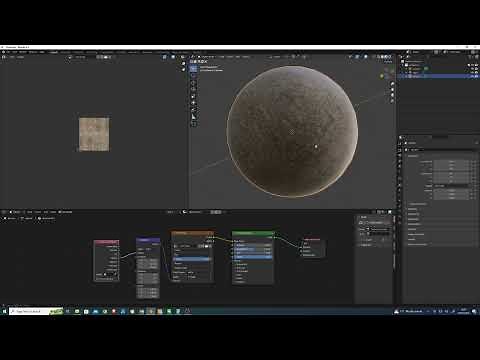The height and width of the screenshot is (360, 480).
Task: Open the node editor's editor type icon
Action: [x=4, y=212]
